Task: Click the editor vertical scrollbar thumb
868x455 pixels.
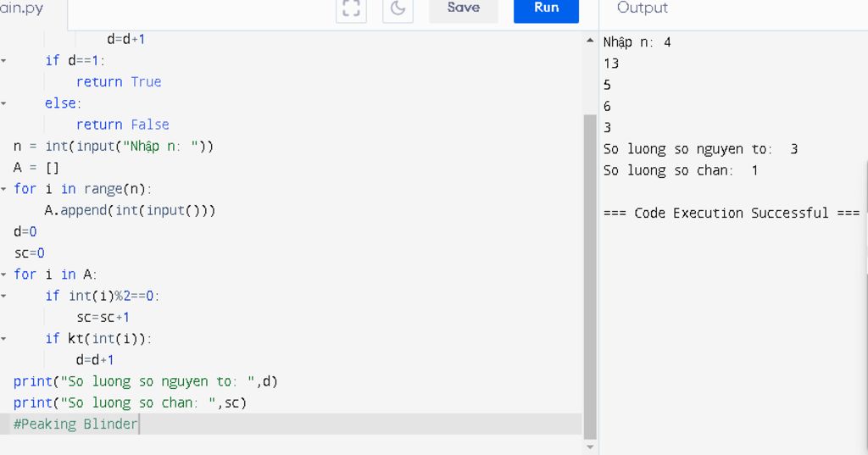Action: [590, 271]
